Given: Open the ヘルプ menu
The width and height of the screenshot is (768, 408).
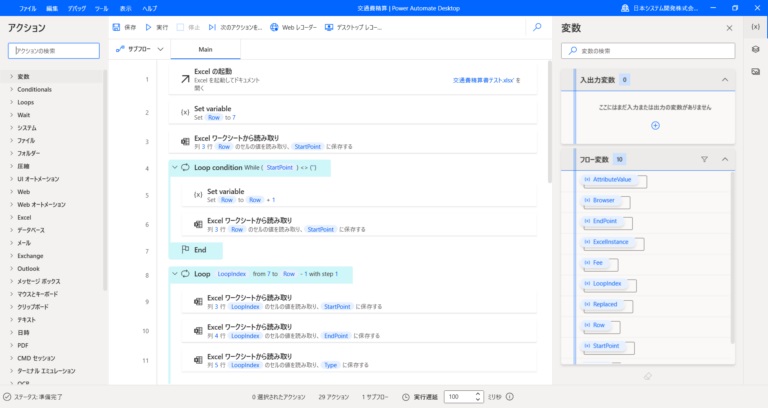Looking at the screenshot, I should tap(150, 8).
